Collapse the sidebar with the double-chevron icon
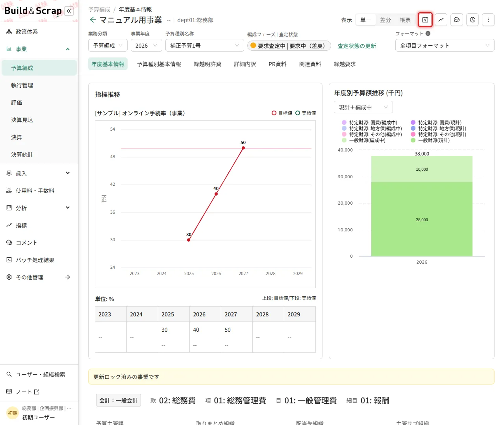The image size is (504, 425). pos(69,11)
